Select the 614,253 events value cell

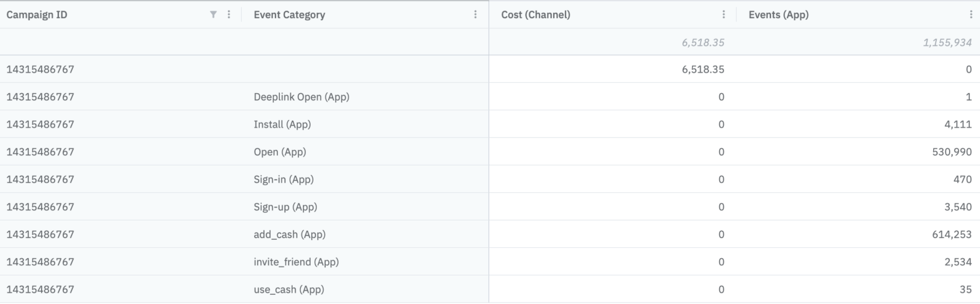[x=951, y=234]
